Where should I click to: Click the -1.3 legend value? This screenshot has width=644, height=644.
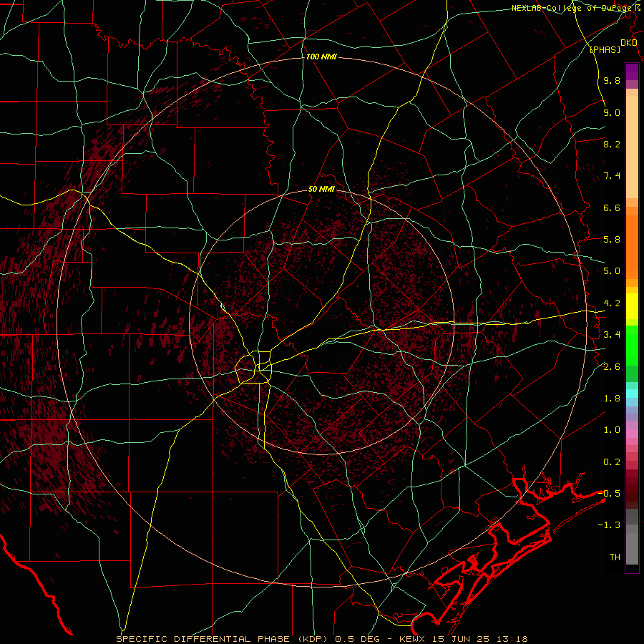tap(609, 525)
